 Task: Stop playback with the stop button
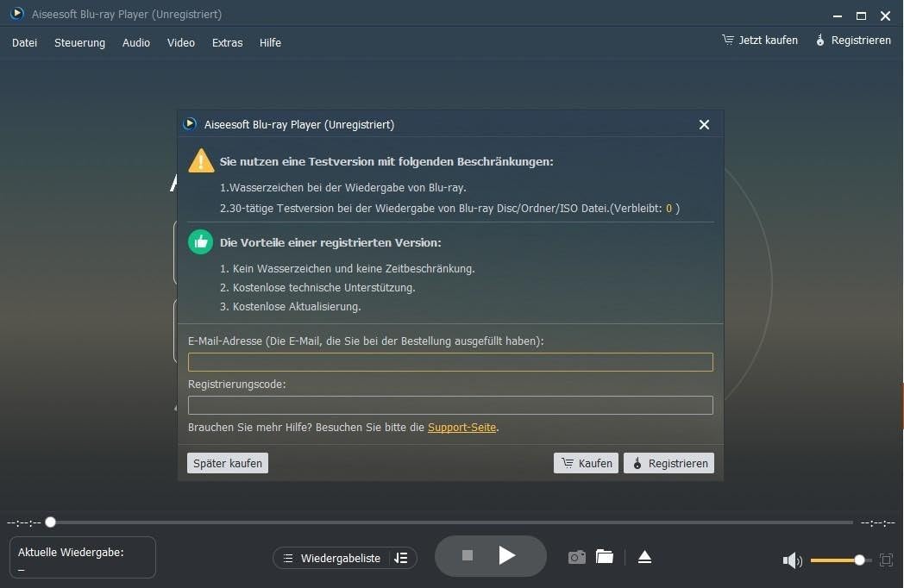point(468,555)
